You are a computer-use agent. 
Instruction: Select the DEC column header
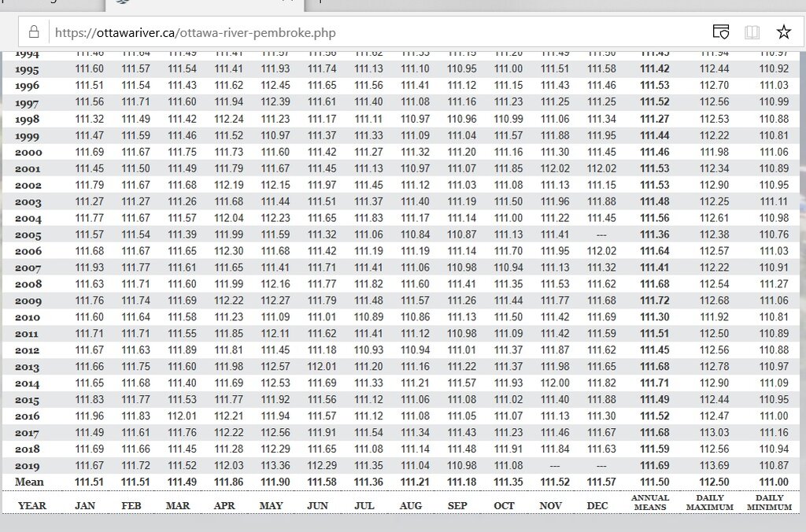pyautogui.click(x=597, y=505)
